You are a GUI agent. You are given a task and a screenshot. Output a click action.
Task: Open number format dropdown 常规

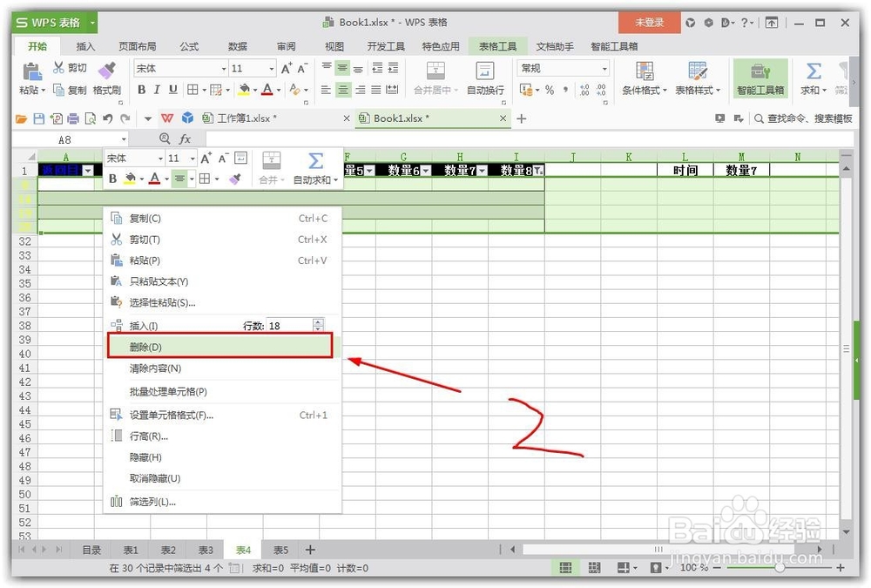(x=604, y=68)
